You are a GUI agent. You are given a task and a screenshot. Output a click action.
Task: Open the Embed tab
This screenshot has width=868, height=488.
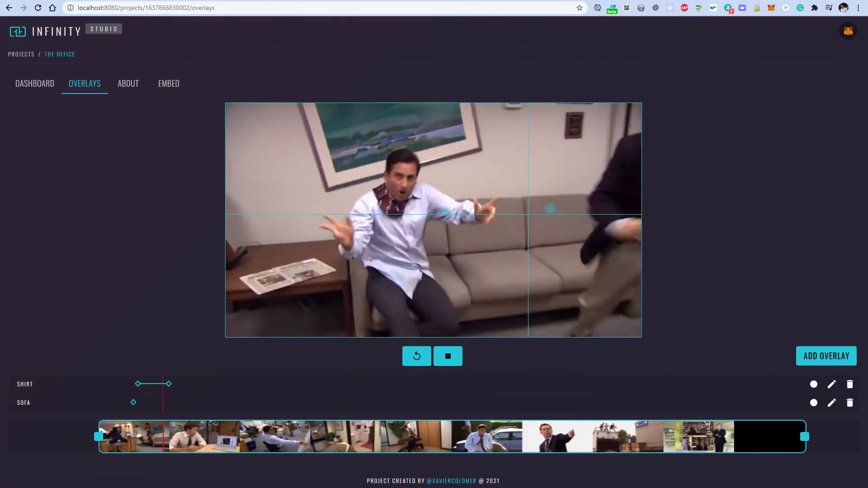pos(169,84)
